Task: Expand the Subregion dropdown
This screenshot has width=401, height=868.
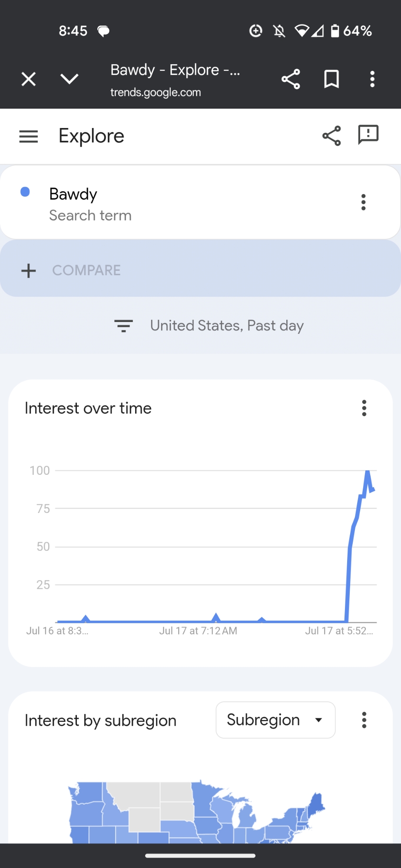Action: coord(275,720)
